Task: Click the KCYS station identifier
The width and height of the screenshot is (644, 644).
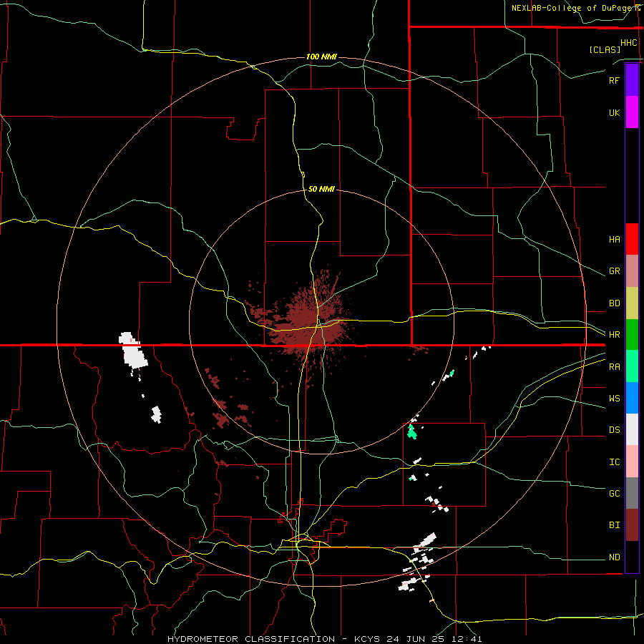Action: pyautogui.click(x=366, y=639)
